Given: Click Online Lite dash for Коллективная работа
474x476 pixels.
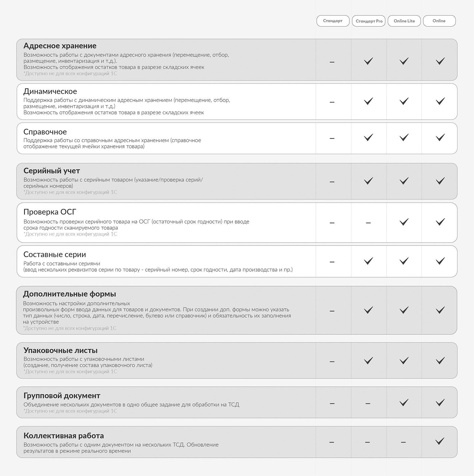Looking at the screenshot, I should tap(403, 442).
